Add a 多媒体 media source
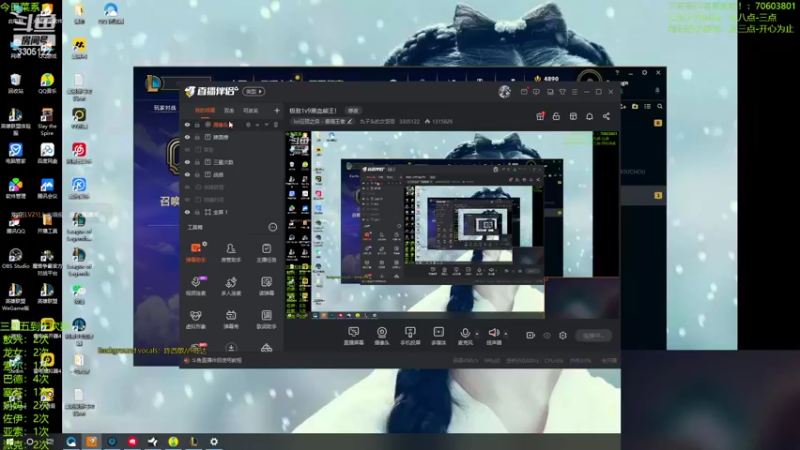Image resolution: width=800 pixels, height=450 pixels. tap(438, 336)
